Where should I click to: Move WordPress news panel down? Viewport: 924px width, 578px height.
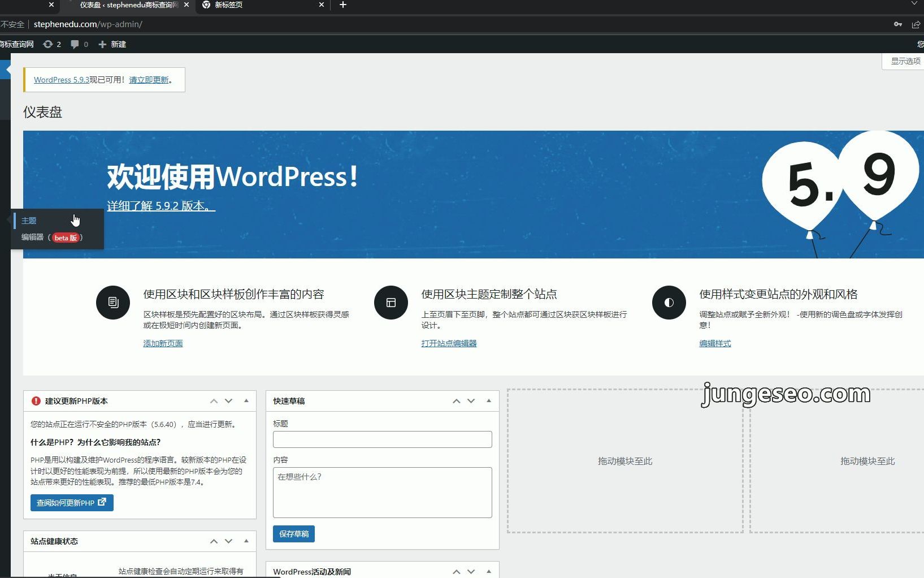471,572
